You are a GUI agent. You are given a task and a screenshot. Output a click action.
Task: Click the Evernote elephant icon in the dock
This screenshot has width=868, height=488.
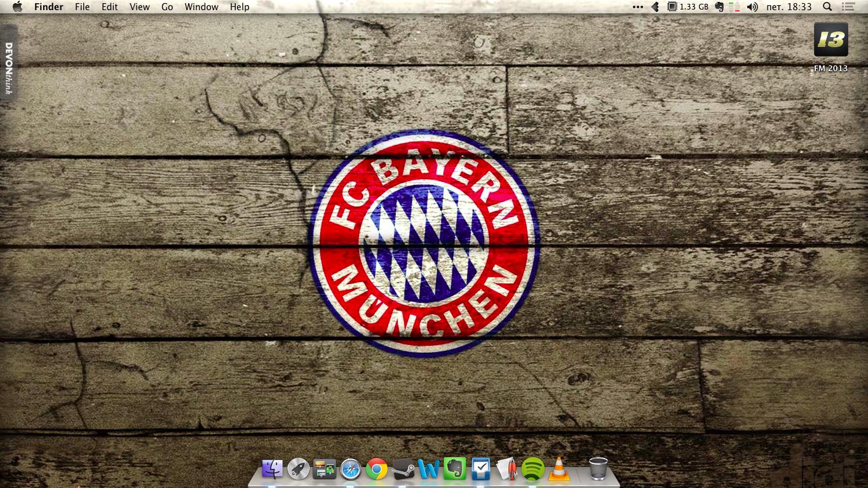tap(455, 469)
